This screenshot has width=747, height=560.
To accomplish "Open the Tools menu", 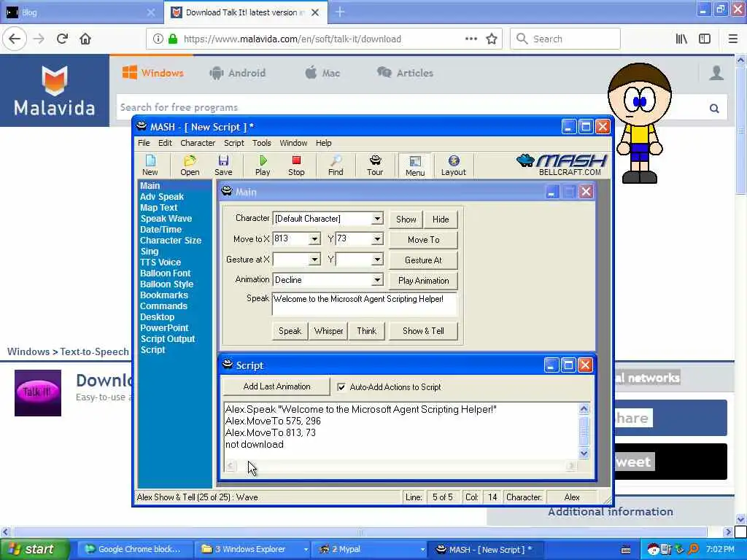I will point(262,143).
